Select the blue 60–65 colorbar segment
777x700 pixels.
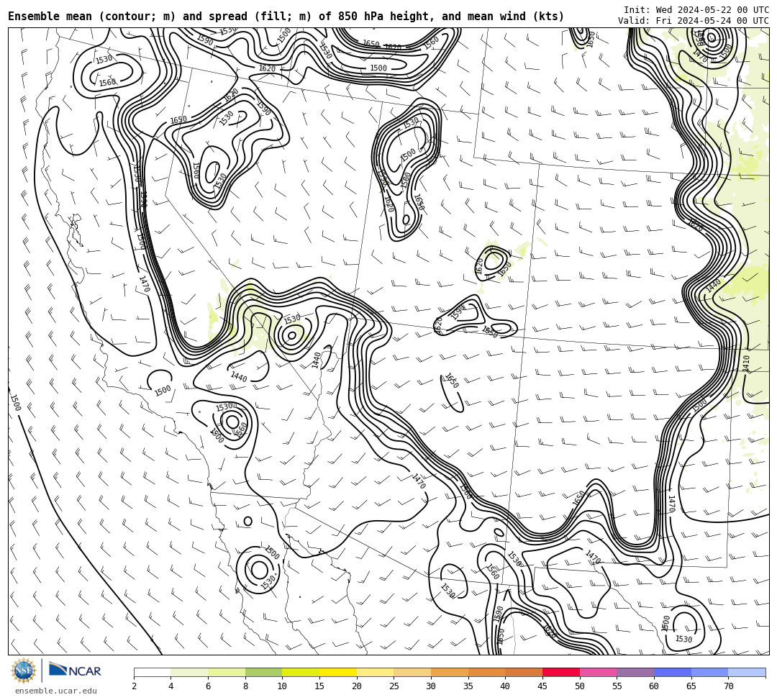pyautogui.click(x=673, y=672)
